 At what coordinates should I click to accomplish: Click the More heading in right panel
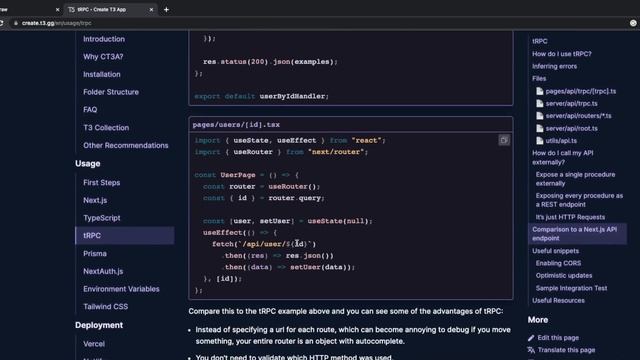point(538,320)
